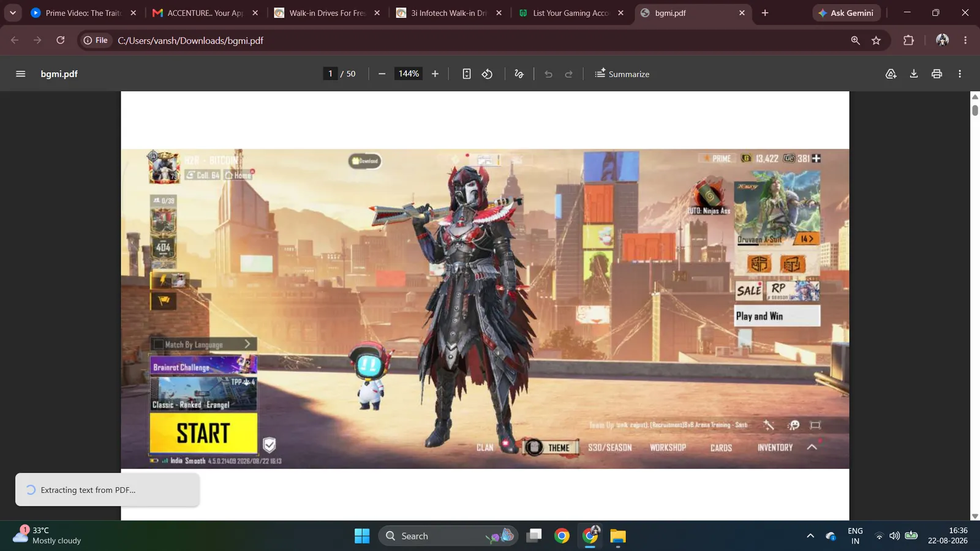Show hidden system tray icons
The height and width of the screenshot is (551, 980).
coord(810,536)
